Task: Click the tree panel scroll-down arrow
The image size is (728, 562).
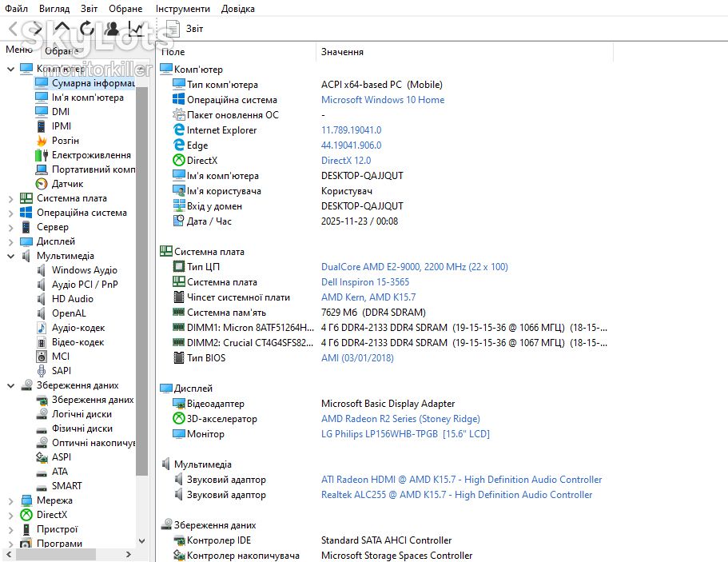Action: coord(142,541)
